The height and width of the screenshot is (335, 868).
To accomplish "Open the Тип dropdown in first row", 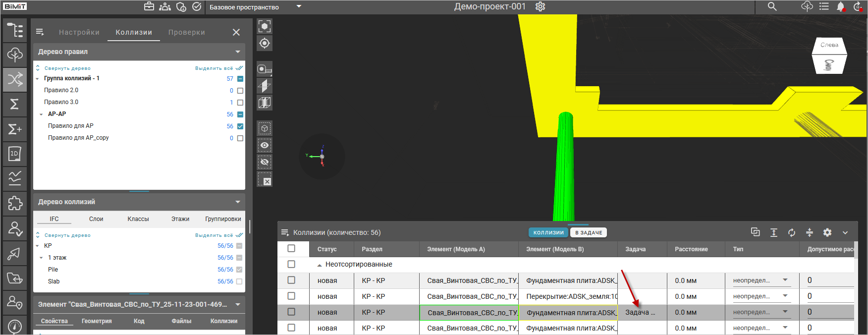I will tap(785, 280).
